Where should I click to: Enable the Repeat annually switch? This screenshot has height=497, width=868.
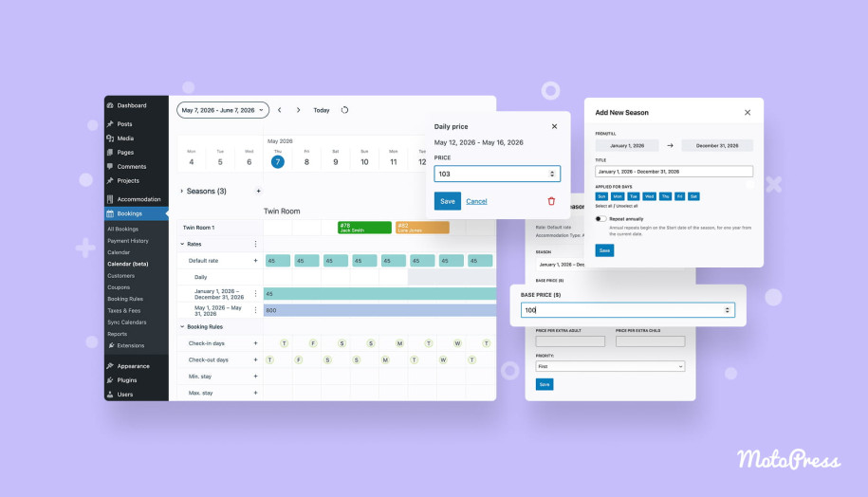click(x=600, y=218)
